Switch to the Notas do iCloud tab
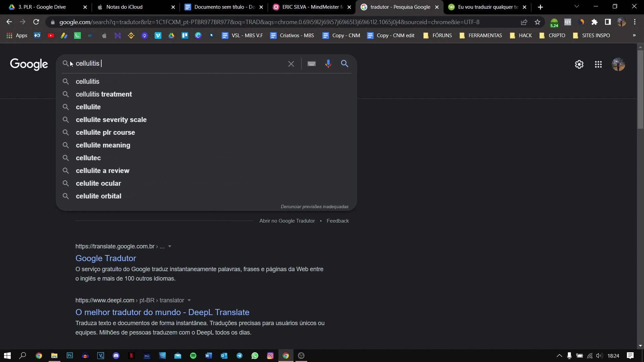644x362 pixels. (x=124, y=7)
